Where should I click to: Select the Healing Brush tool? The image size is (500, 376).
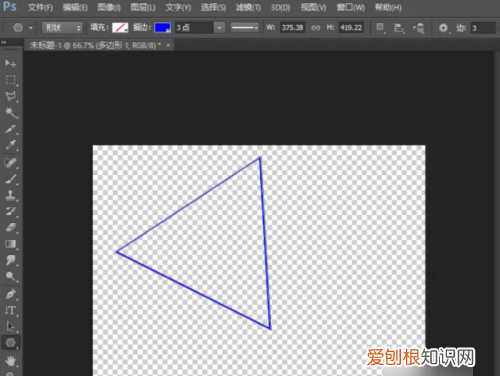click(x=10, y=163)
